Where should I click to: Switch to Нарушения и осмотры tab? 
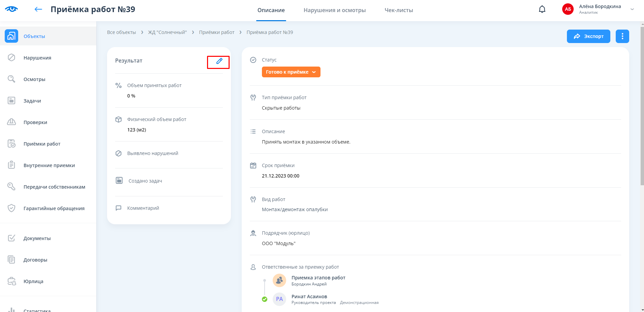click(x=334, y=10)
